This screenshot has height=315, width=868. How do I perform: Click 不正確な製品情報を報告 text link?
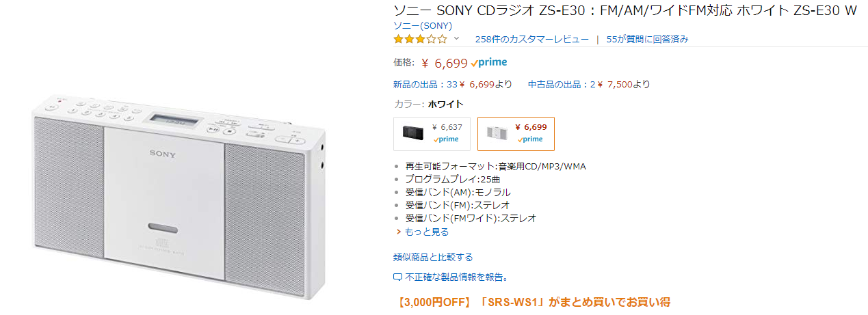(456, 277)
